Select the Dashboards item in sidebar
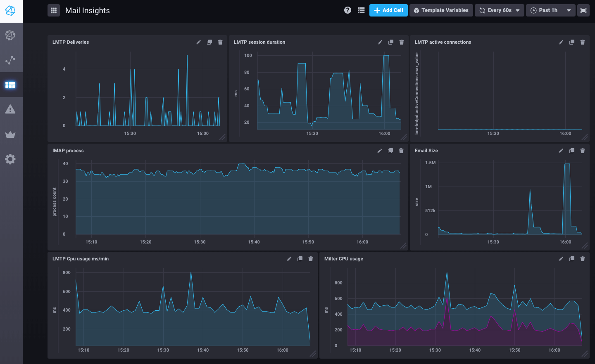This screenshot has width=595, height=364. (10, 85)
